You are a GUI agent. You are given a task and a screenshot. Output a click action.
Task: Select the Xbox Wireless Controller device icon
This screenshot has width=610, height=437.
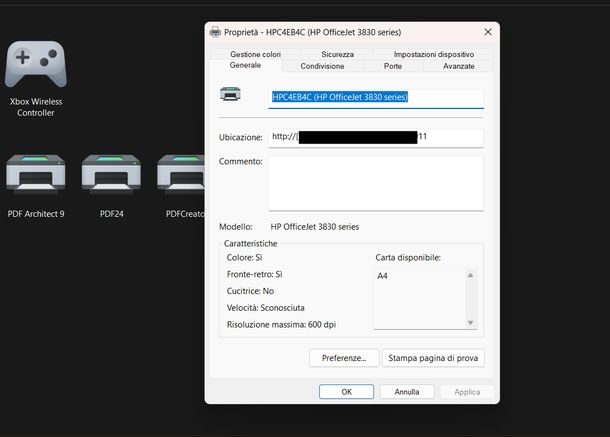coord(36,64)
